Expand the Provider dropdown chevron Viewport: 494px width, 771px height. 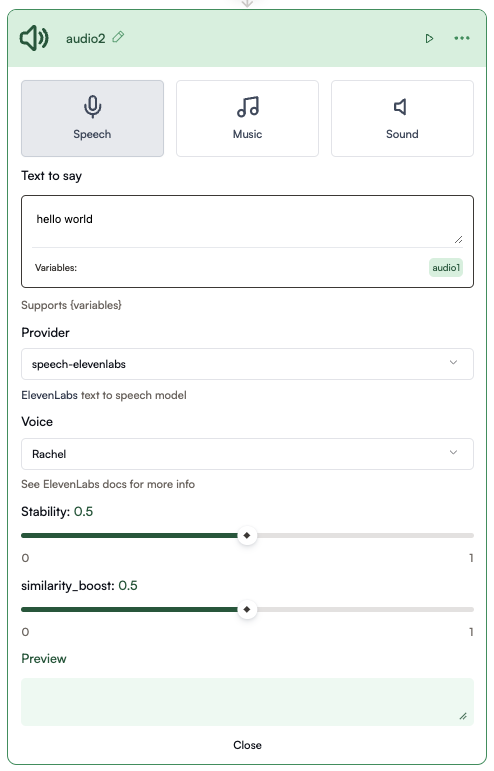pyautogui.click(x=453, y=362)
